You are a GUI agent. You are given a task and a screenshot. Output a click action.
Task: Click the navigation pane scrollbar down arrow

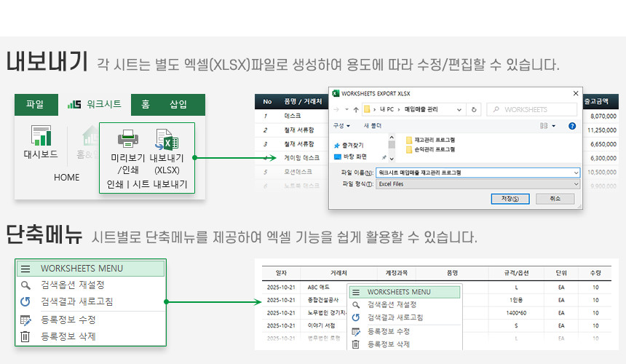392,159
